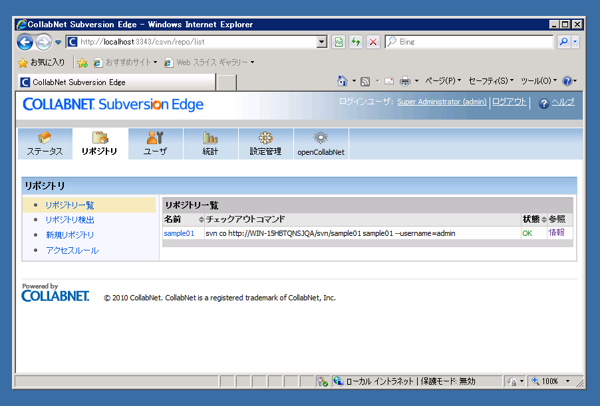
Task: Sort the table by the 名前 column
Action: point(183,219)
